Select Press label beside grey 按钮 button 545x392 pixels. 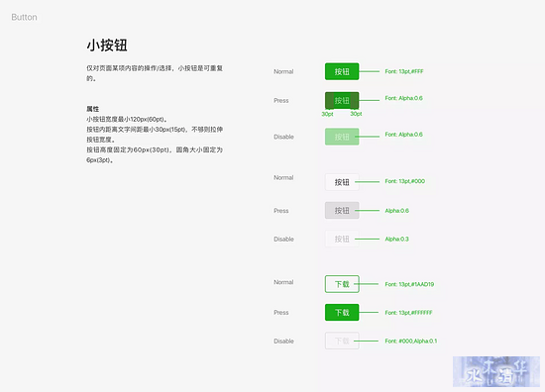[x=280, y=211]
